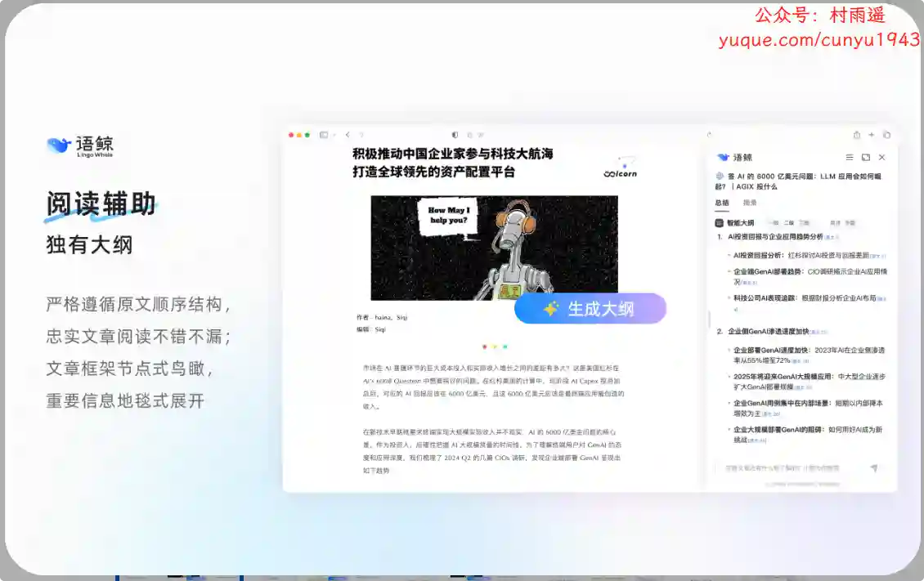Click the robot How May I help you image

495,248
